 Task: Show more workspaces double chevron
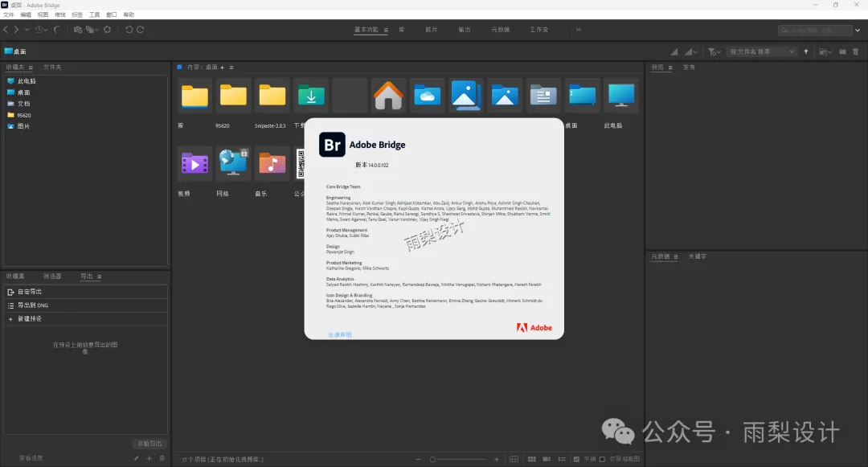click(x=579, y=29)
